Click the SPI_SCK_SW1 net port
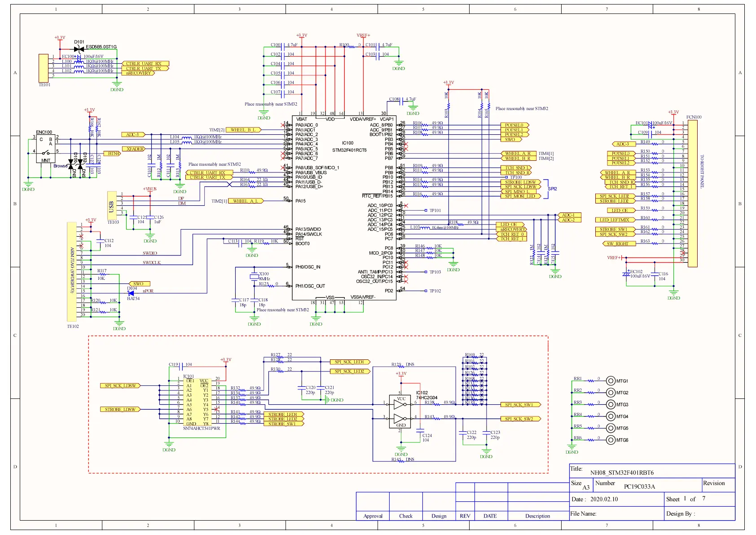The image size is (756, 535). click(520, 404)
